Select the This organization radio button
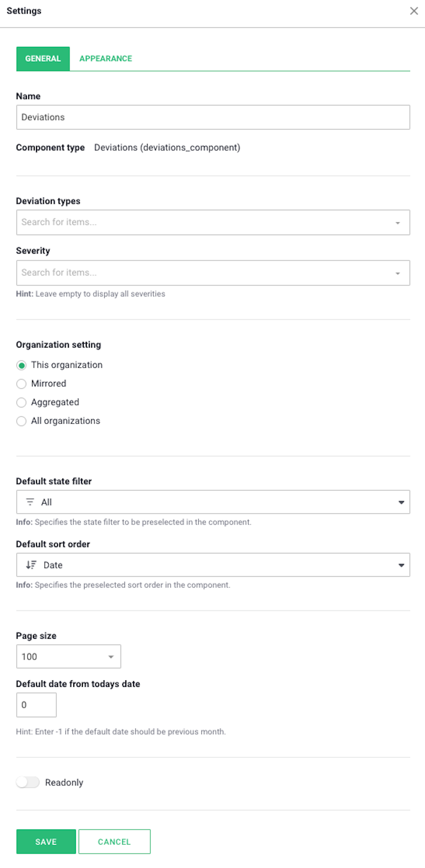The height and width of the screenshot is (868, 425). click(x=21, y=365)
